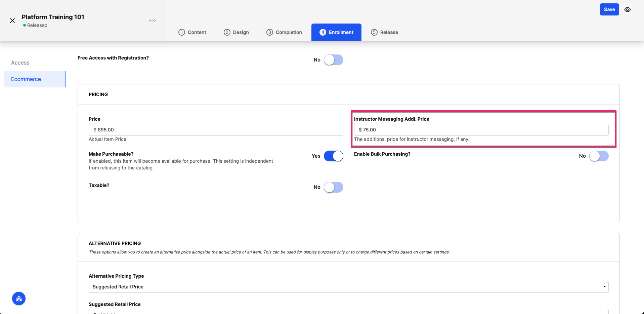644x314 pixels.
Task: Click the step 3 Completion circle icon
Action: tap(270, 32)
